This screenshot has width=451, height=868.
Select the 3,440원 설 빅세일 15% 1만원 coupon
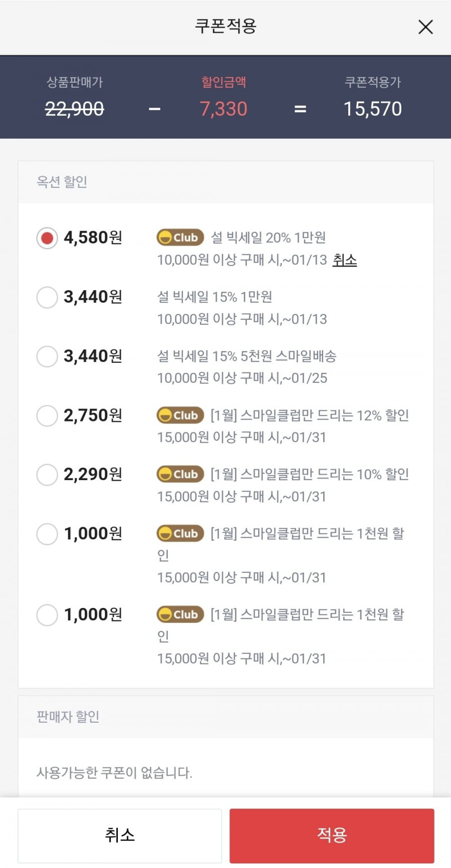(x=47, y=297)
